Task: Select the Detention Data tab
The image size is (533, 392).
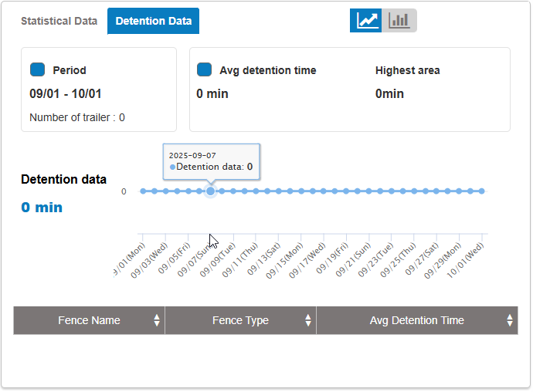Action: (x=153, y=21)
